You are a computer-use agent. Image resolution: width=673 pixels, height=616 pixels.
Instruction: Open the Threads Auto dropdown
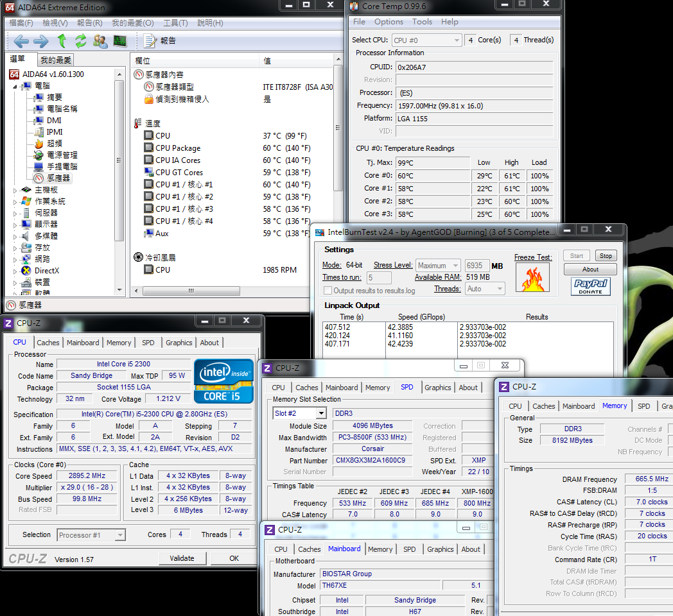485,289
